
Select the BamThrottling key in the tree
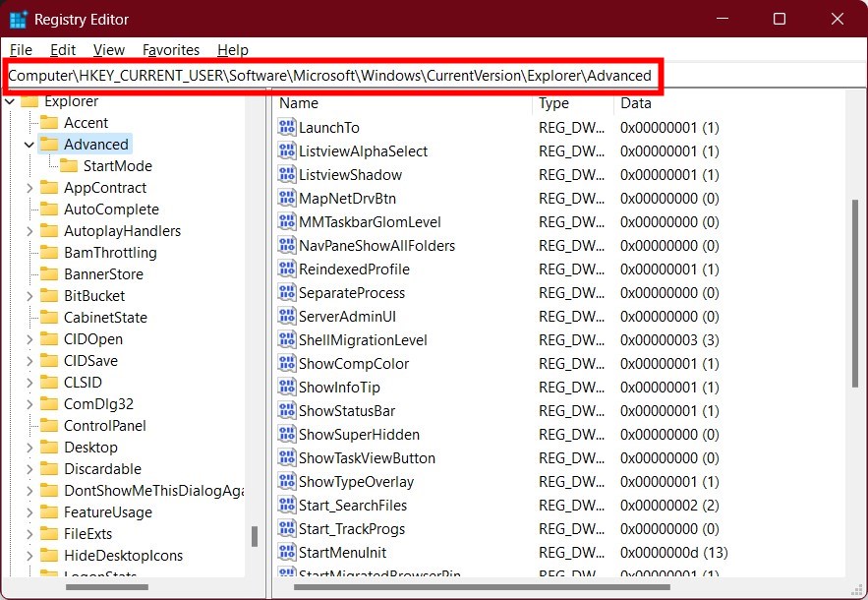coord(110,253)
